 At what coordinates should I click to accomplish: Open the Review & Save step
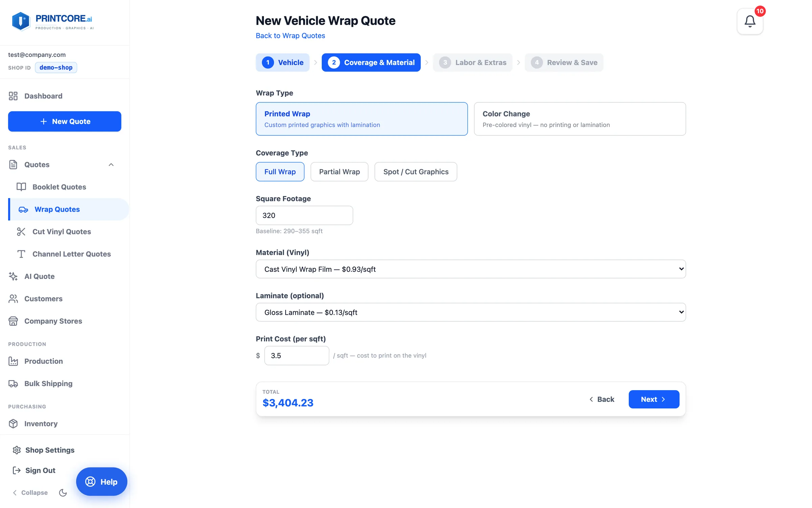coord(564,62)
